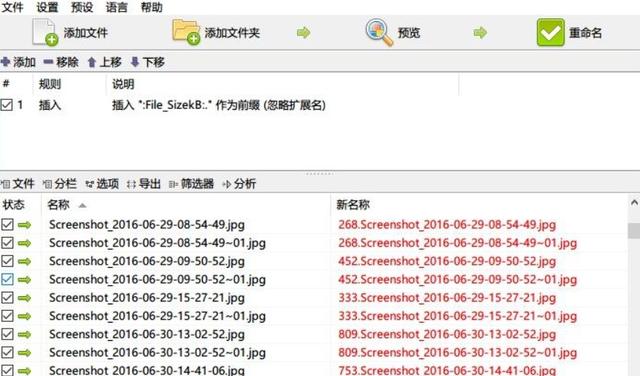This screenshot has width=640, height=376.
Task: Click the 预览 button label
Action: (x=409, y=33)
